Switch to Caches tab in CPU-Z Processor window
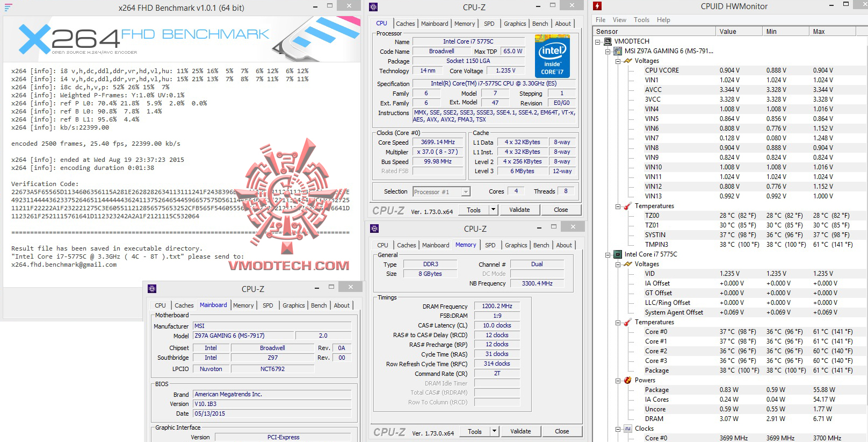Image resolution: width=868 pixels, height=442 pixels. pos(405,24)
